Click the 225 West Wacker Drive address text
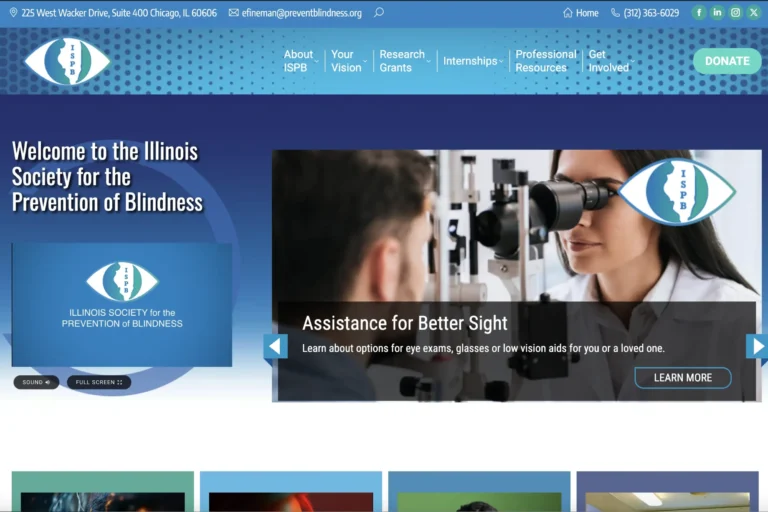The image size is (768, 512). (119, 13)
